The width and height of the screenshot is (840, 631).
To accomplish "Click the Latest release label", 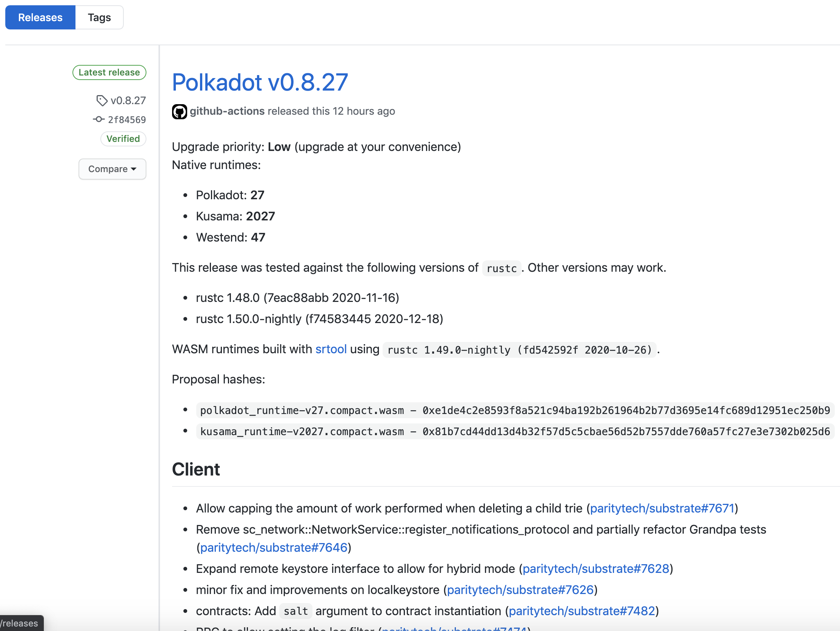I will 109,72.
